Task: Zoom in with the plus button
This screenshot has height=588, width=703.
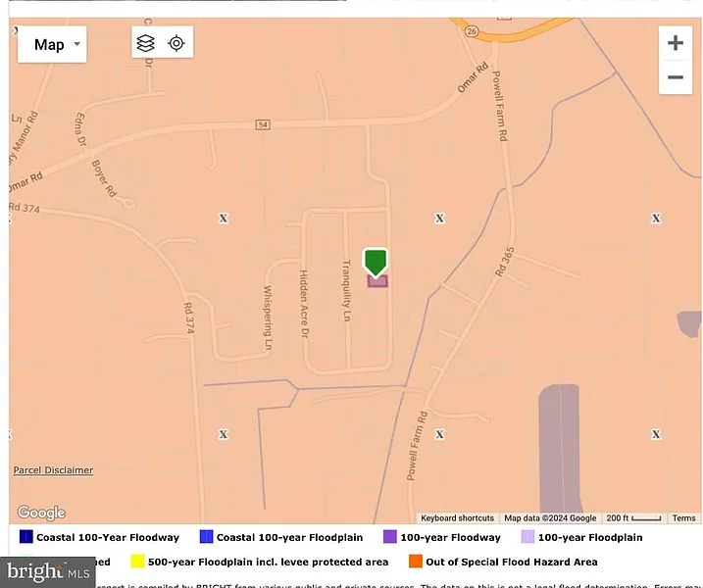Action: click(x=675, y=43)
